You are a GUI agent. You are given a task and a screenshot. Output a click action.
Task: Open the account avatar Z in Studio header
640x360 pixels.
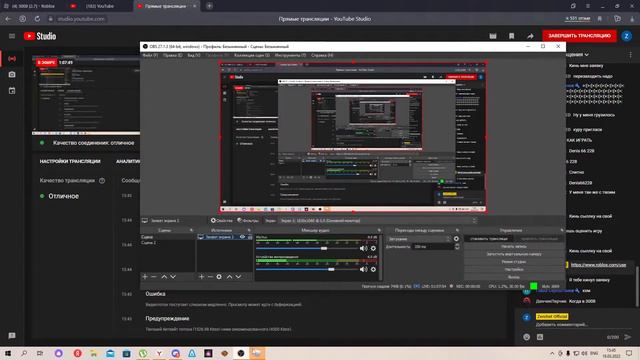pyautogui.click(x=627, y=36)
